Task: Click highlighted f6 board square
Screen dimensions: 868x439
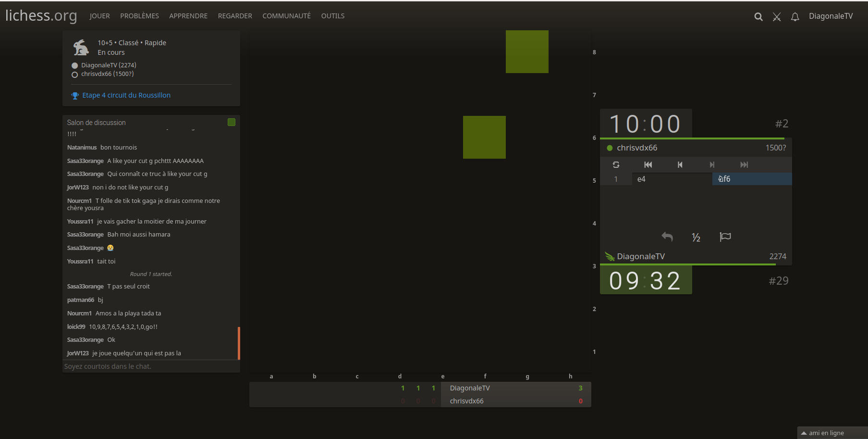Action: [484, 137]
